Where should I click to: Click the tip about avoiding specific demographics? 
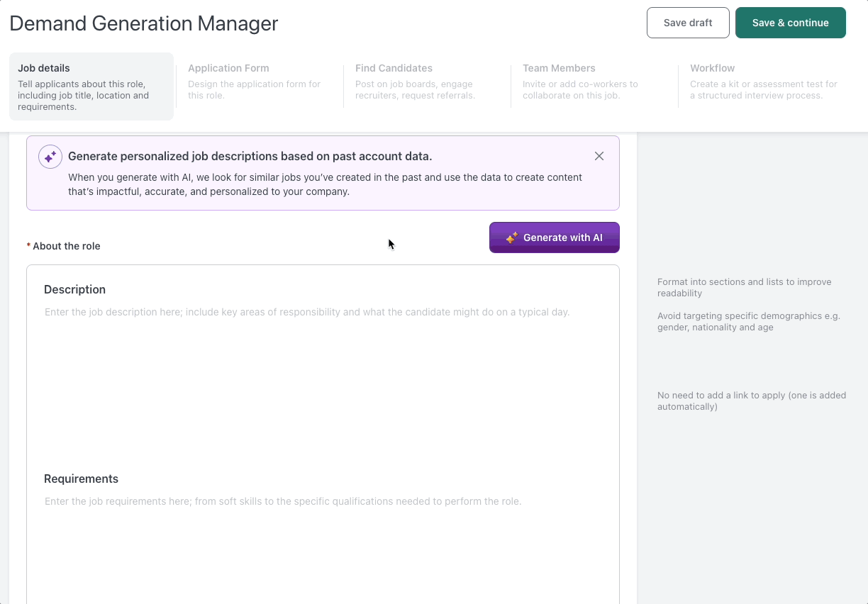pyautogui.click(x=748, y=321)
